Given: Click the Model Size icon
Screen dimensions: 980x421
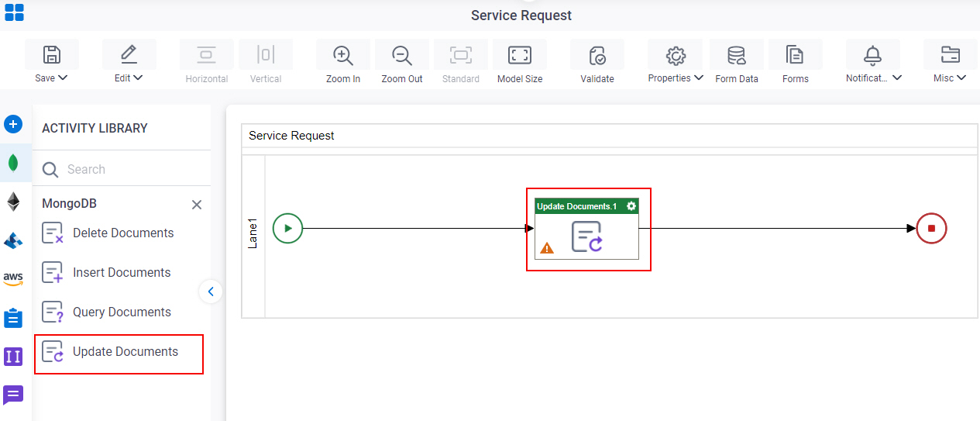Looking at the screenshot, I should [x=519, y=54].
